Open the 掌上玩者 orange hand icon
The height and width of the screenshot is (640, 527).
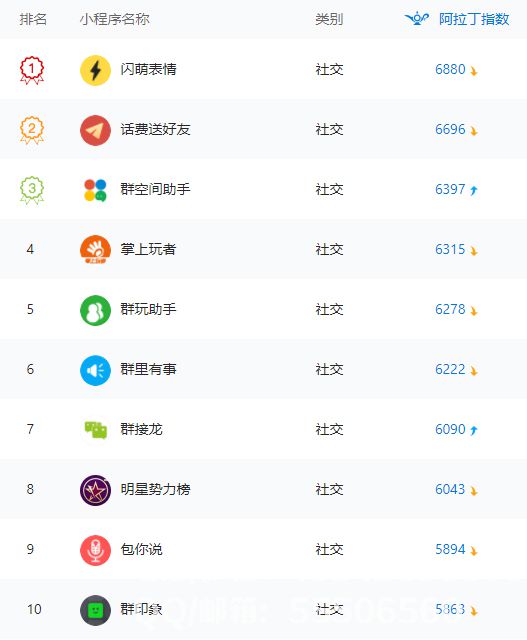[95, 250]
